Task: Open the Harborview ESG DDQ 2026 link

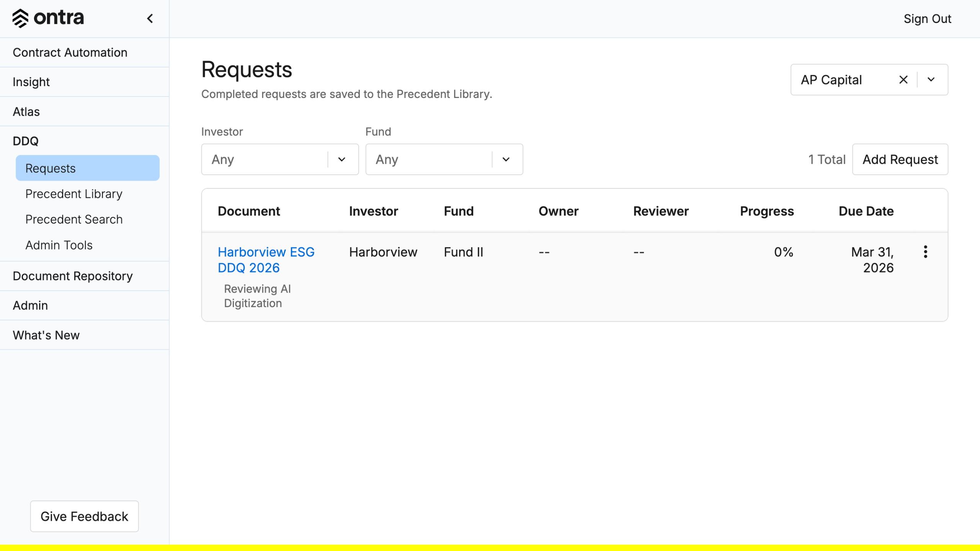Action: tap(266, 260)
